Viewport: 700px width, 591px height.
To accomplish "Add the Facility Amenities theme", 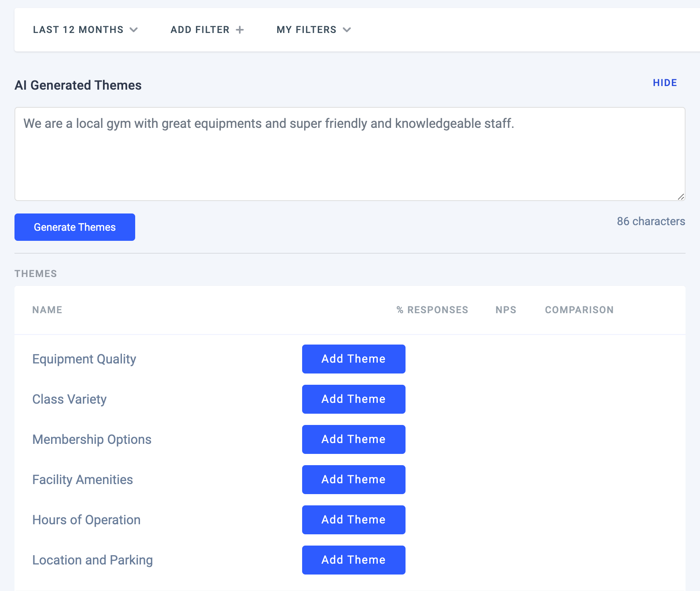I will [x=354, y=480].
